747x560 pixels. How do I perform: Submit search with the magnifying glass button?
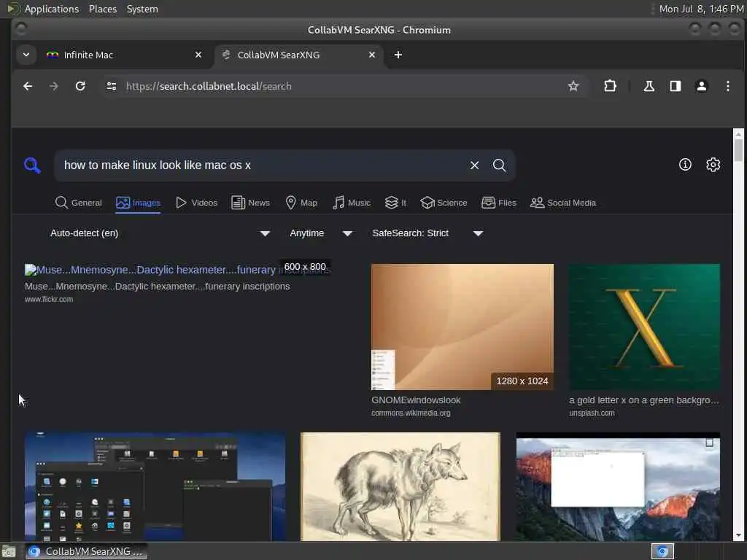[499, 166]
